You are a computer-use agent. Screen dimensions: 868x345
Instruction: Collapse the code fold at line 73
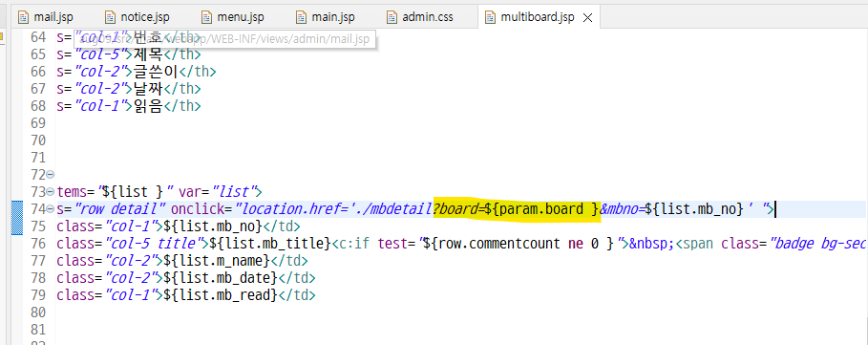pyautogui.click(x=51, y=192)
